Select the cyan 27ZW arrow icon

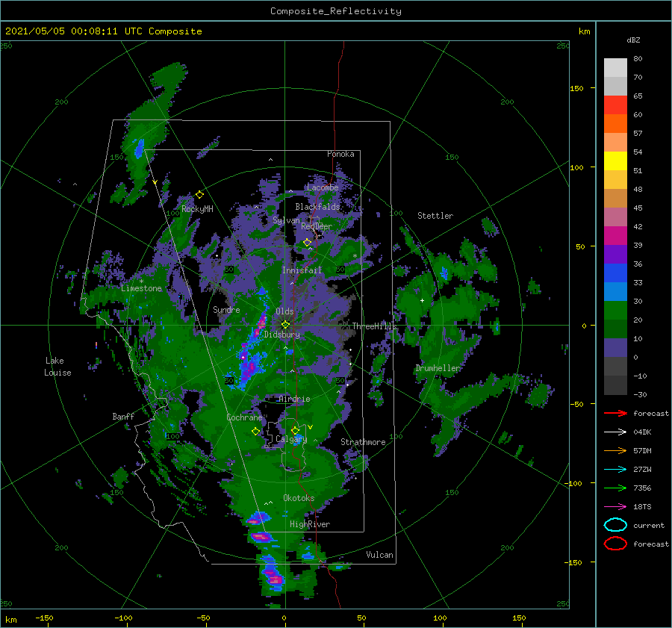pyautogui.click(x=615, y=470)
